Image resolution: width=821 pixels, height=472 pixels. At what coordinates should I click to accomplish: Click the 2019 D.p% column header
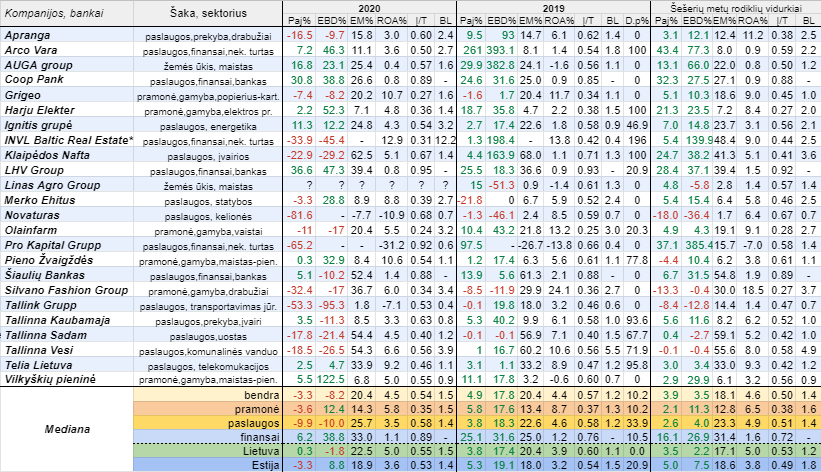pos(637,21)
